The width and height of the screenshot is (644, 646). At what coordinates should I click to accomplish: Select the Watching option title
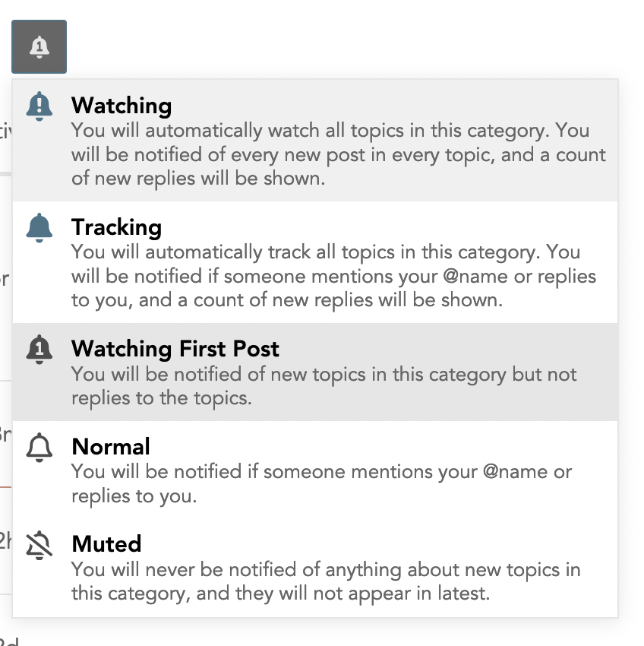(x=122, y=106)
